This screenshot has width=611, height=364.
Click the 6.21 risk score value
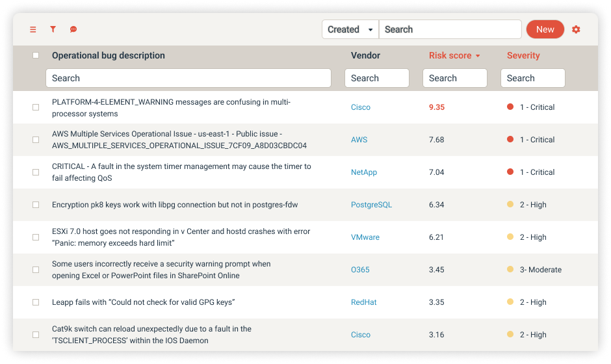436,237
